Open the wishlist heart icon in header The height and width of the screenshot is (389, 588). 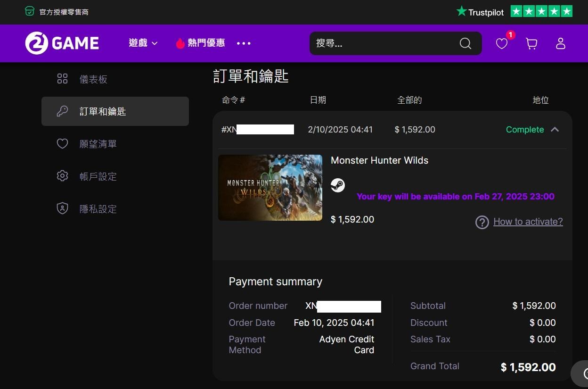[502, 44]
